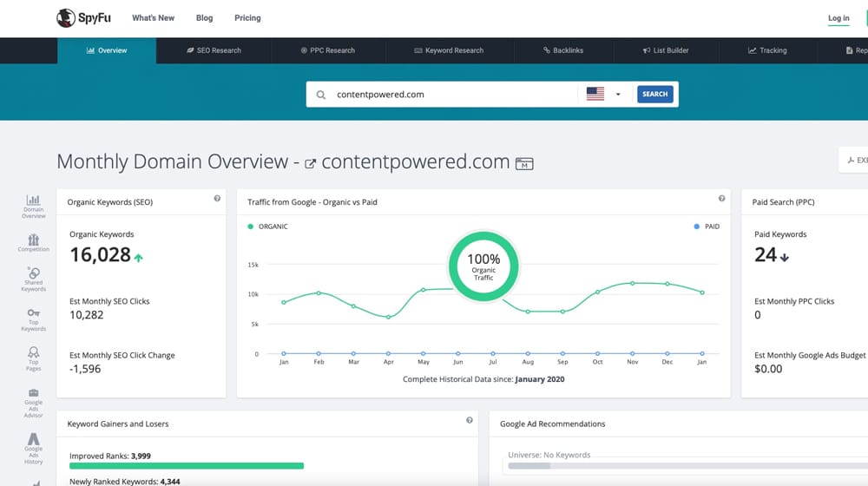
Task: Open Google Ads History in sidebar
Action: tap(33, 449)
